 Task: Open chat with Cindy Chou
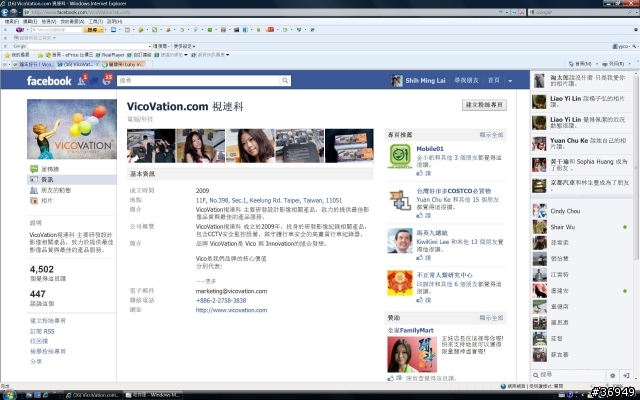582,211
